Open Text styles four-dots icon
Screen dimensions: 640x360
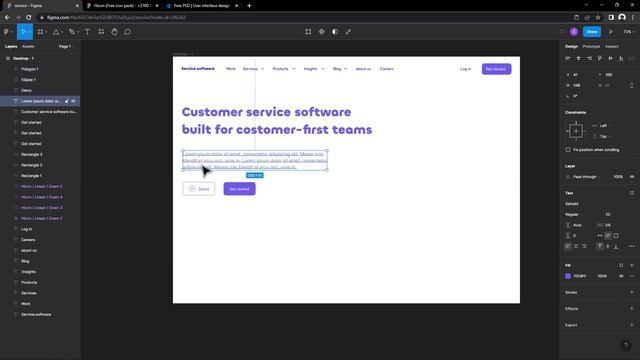tap(632, 193)
